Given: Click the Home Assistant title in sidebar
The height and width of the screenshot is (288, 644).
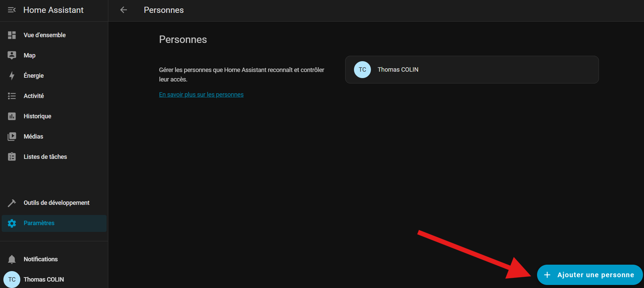Looking at the screenshot, I should click(x=53, y=10).
